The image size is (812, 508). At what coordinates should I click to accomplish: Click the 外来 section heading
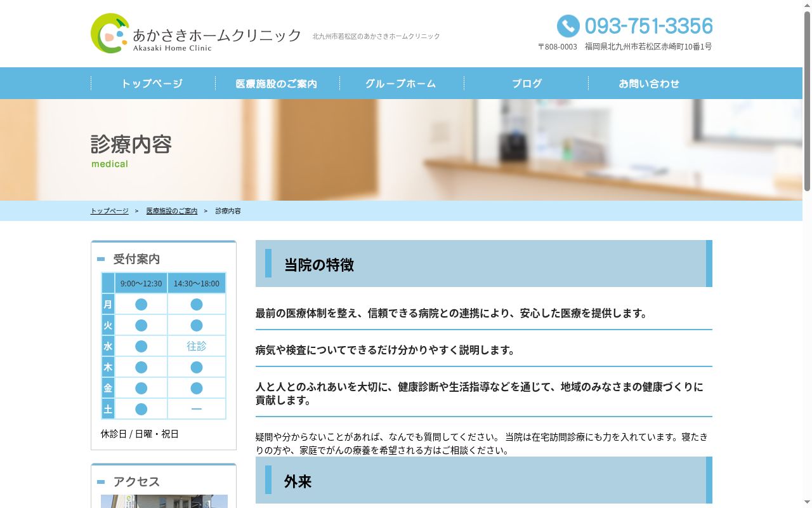[x=484, y=480]
